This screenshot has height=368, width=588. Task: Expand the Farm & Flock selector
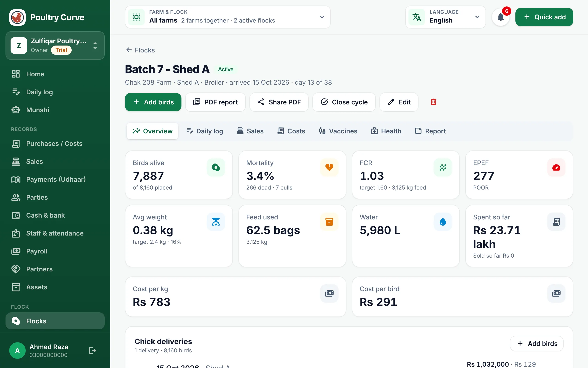click(x=228, y=17)
